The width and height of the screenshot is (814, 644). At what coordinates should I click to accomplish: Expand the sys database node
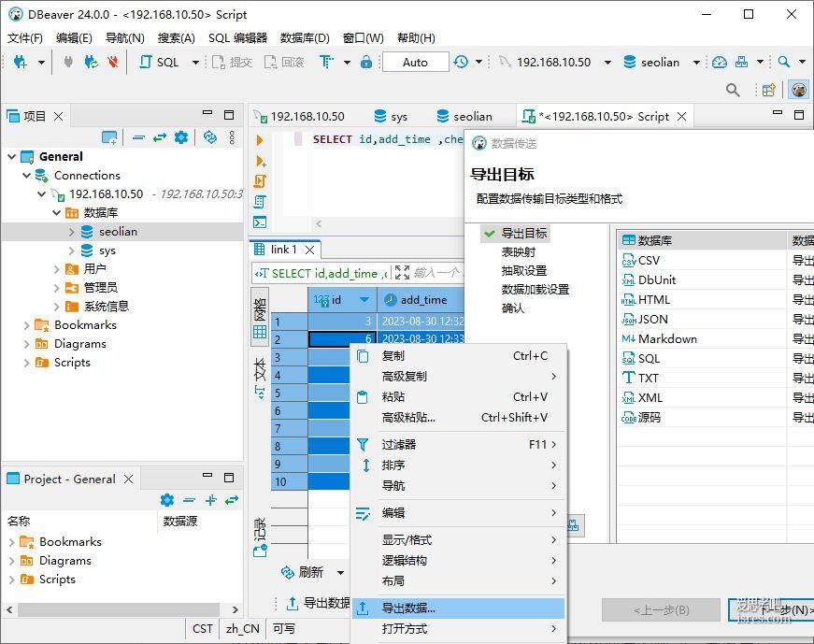pyautogui.click(x=71, y=250)
